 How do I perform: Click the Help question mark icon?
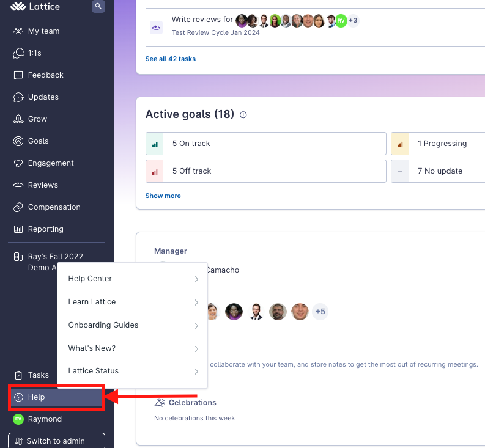[x=18, y=397]
